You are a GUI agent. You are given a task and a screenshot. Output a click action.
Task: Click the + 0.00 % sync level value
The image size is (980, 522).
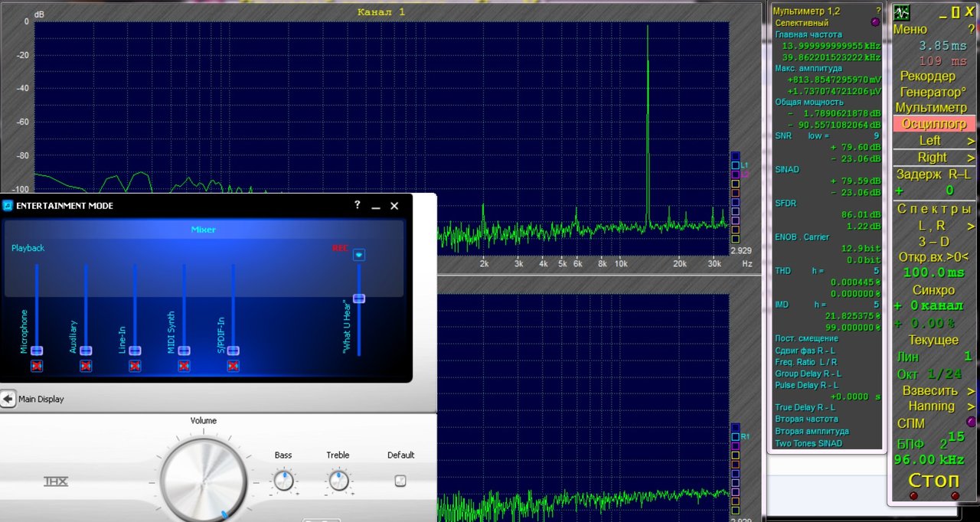925,323
